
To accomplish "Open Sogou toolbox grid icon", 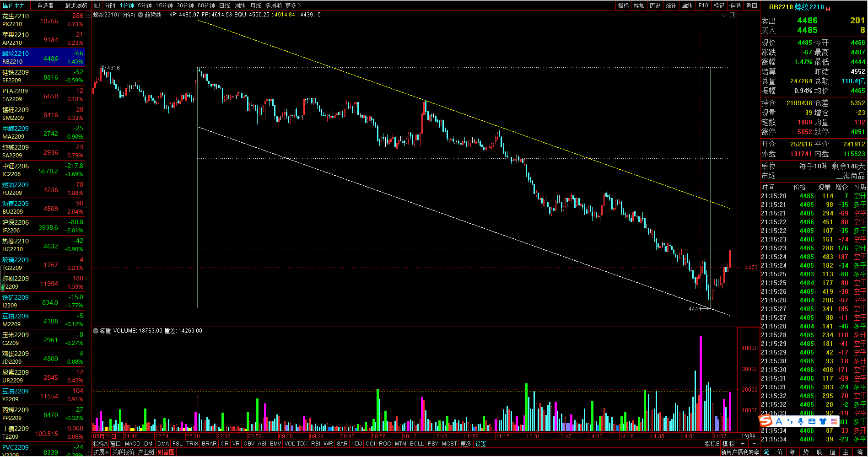I will point(834,421).
